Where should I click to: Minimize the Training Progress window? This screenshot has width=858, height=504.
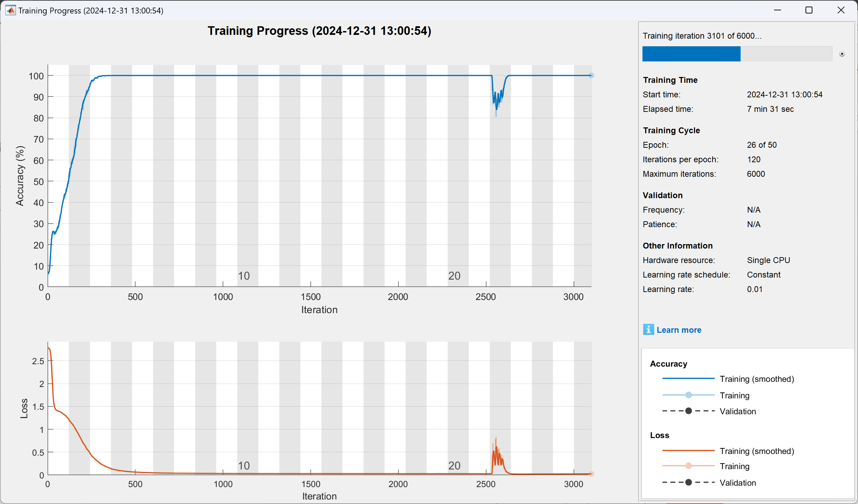click(x=777, y=10)
